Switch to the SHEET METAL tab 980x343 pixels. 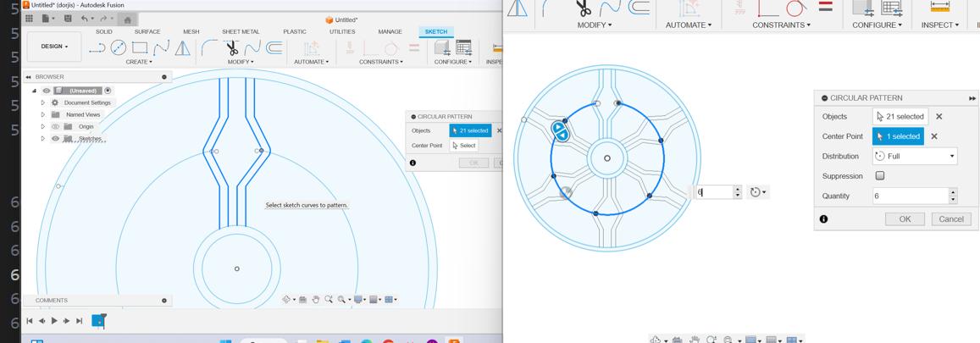pos(241,32)
